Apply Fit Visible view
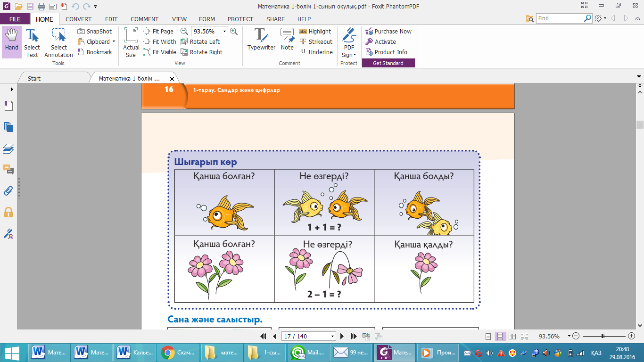This screenshot has width=644, height=362. click(x=160, y=52)
